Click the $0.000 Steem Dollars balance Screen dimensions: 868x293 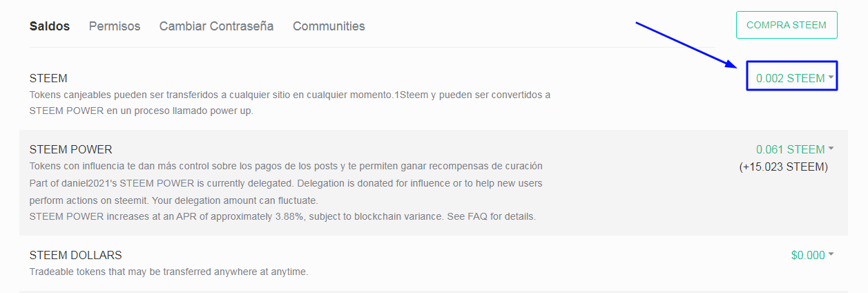[808, 255]
